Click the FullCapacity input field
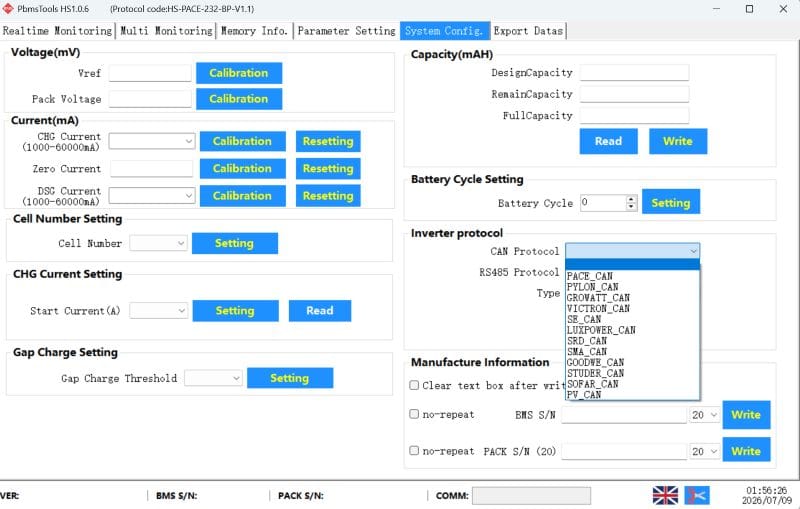 pyautogui.click(x=634, y=115)
